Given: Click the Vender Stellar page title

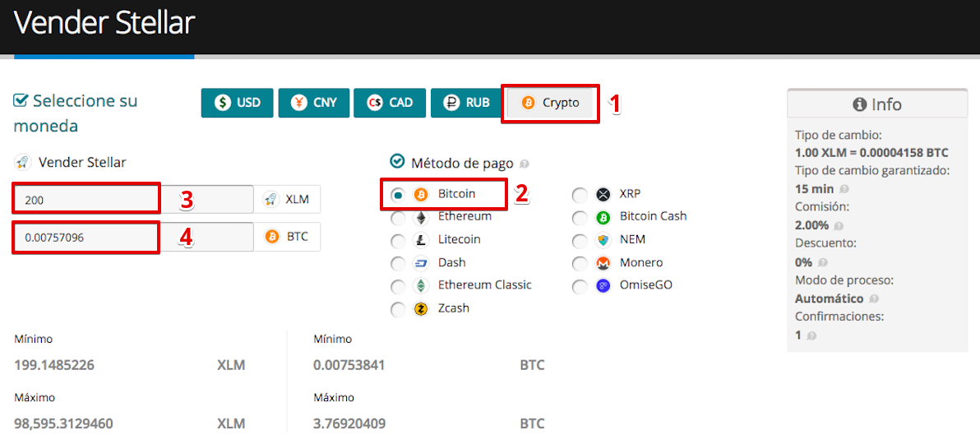Looking at the screenshot, I should 104,23.
